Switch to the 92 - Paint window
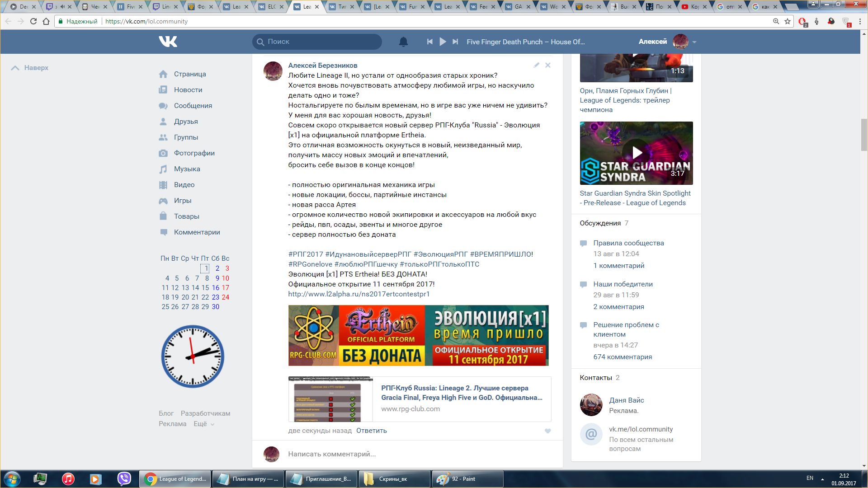868x488 pixels. pos(467,479)
